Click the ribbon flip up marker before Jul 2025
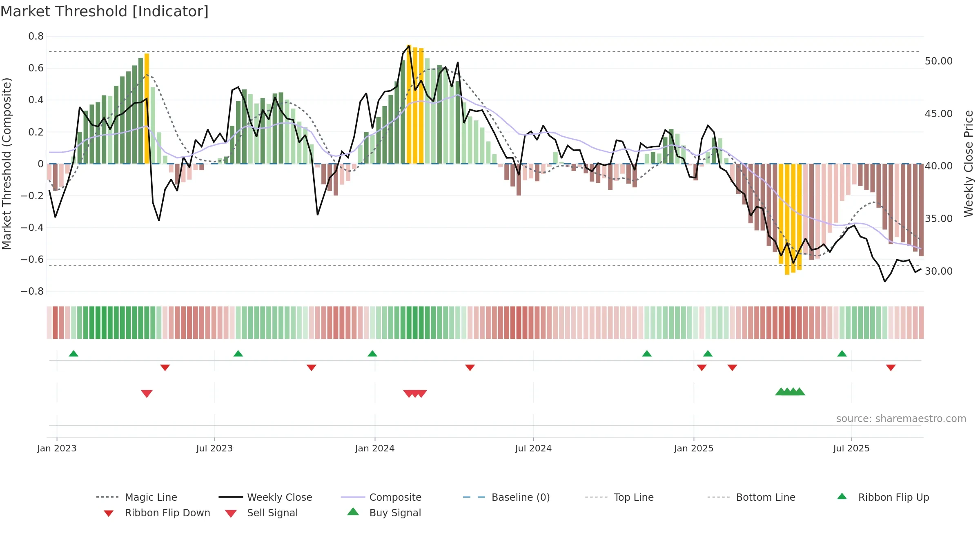 tap(842, 353)
